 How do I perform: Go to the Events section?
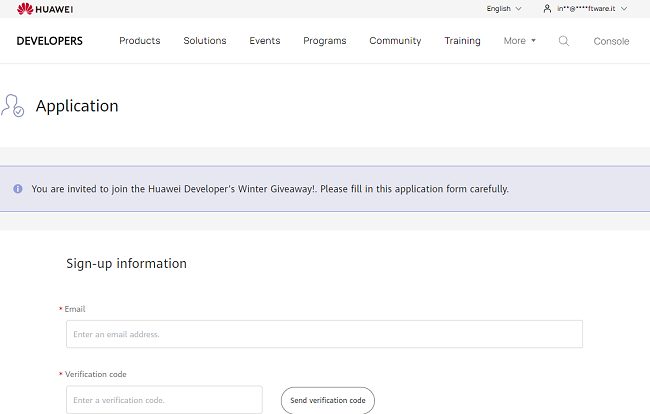click(265, 41)
